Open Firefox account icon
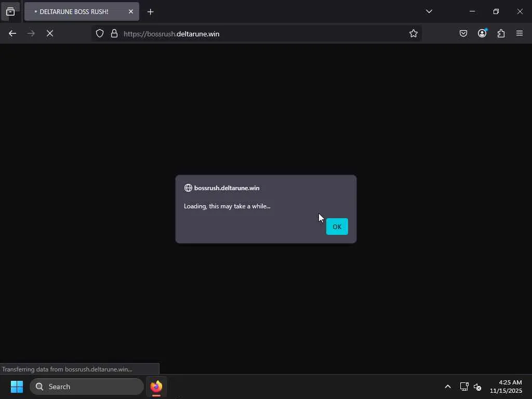The image size is (532, 399). coord(482,33)
